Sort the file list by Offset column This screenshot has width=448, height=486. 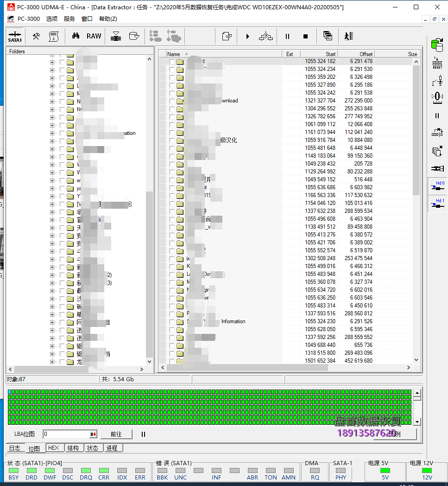(356, 54)
